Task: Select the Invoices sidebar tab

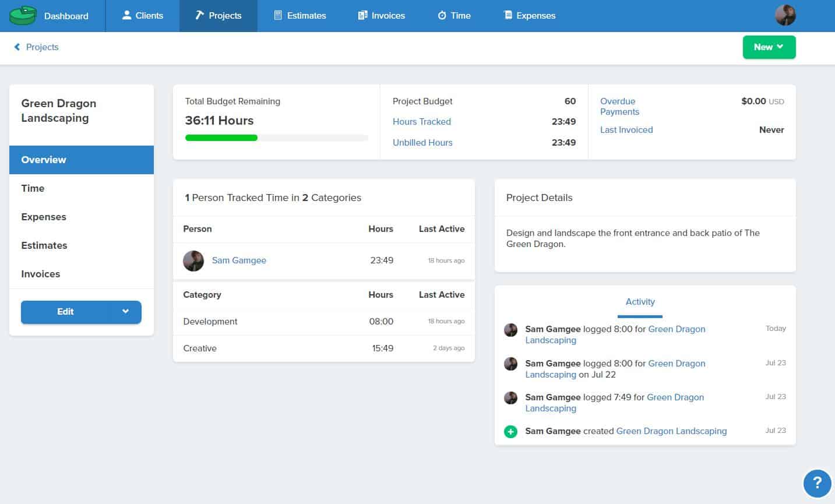Action: pos(82,274)
